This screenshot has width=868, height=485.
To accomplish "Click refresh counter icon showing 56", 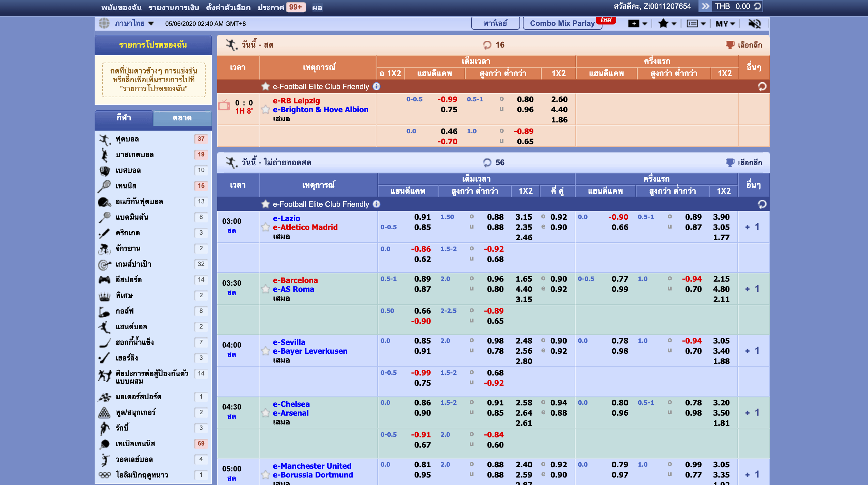I will (x=487, y=163).
